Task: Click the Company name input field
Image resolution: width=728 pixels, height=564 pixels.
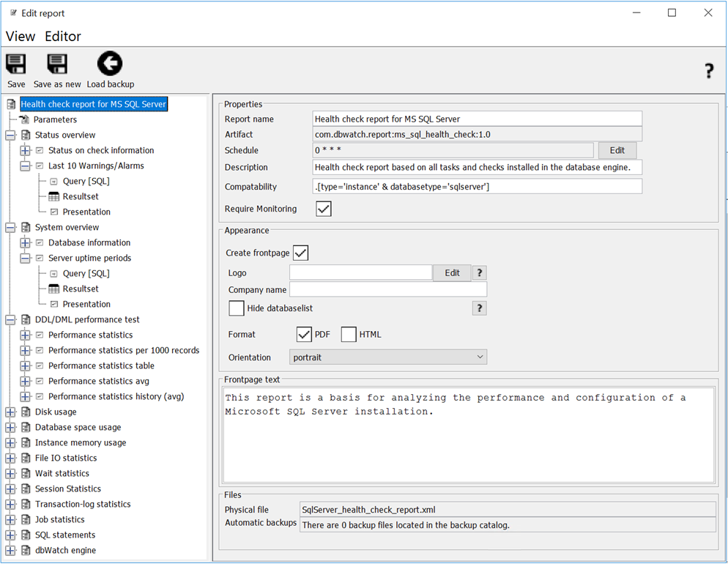Action: (x=388, y=290)
